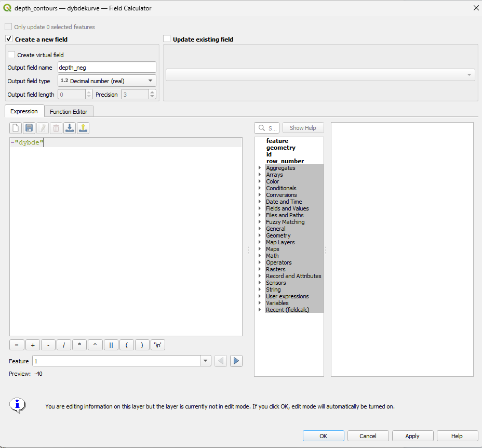Screen dimensions: 482x448
Task: Open the Output field type dropdown
Action: 106,81
